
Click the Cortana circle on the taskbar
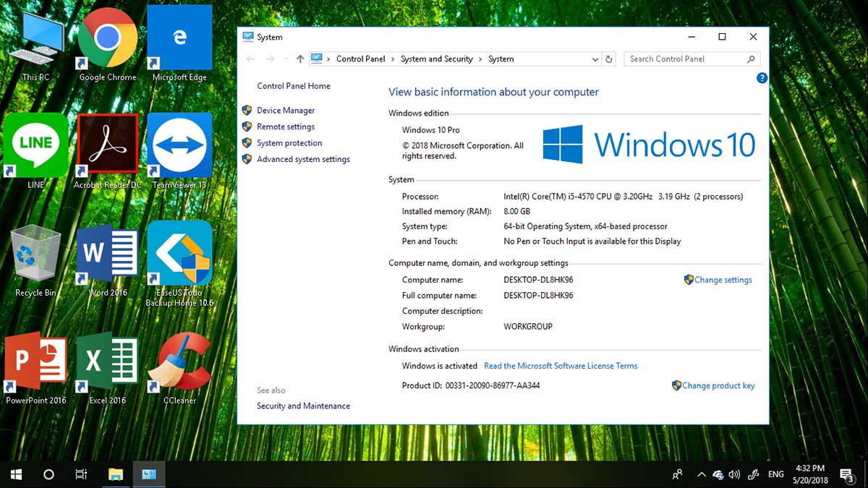point(48,474)
